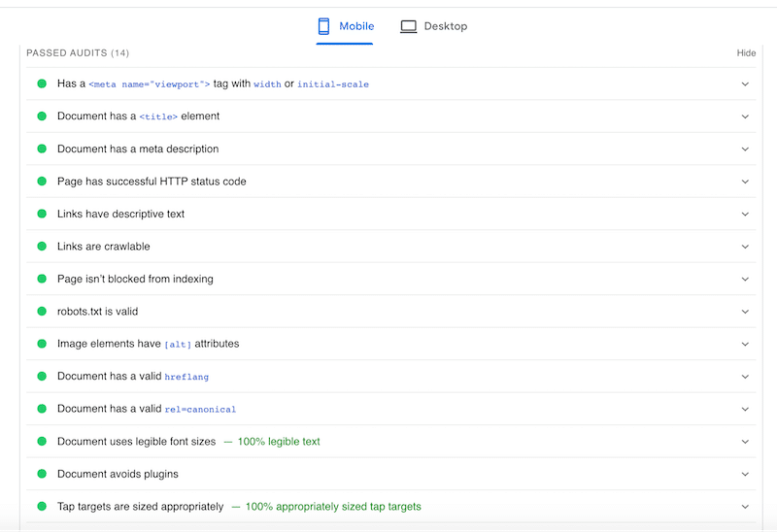Click green pass dot for avoids plugins audit

42,474
